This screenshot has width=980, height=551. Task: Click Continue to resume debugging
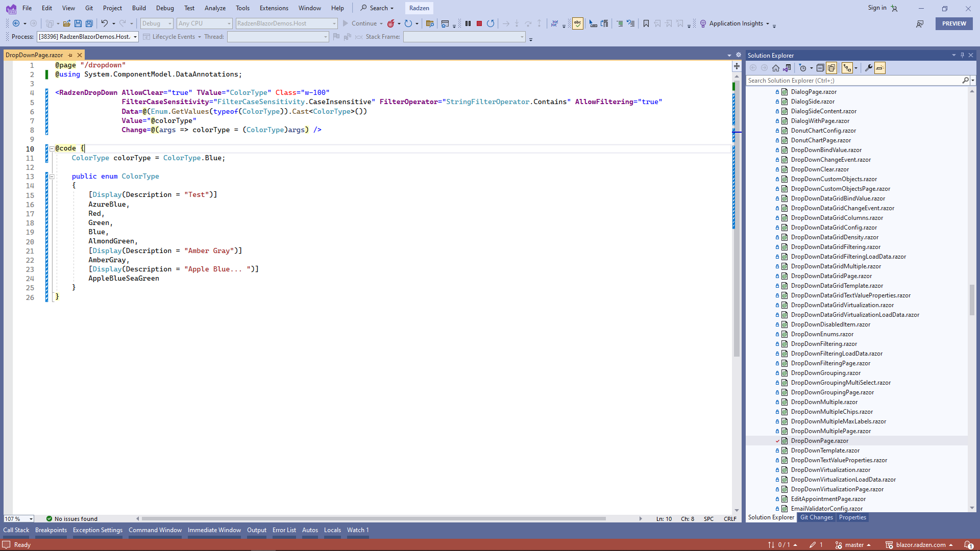362,23
